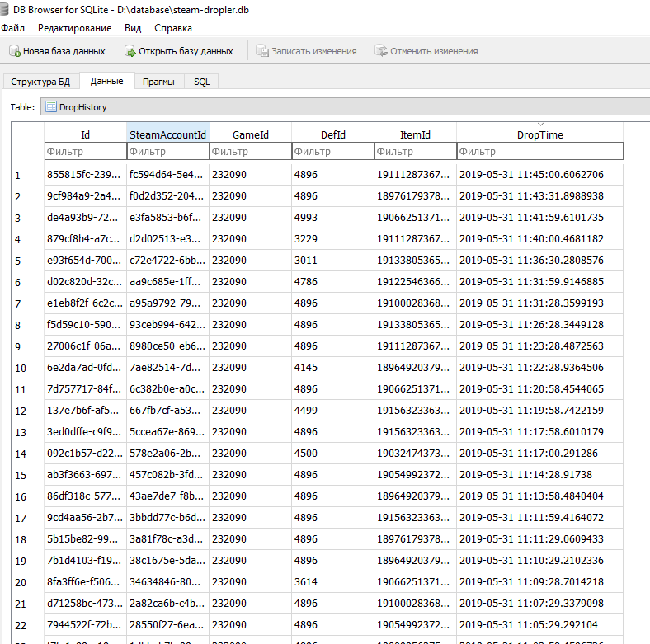Screen dimensions: 650x644
Task: Select cell d71258bc-473...
Action: 85,604
